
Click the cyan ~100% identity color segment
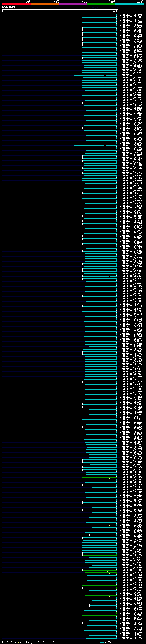(x=130, y=4)
